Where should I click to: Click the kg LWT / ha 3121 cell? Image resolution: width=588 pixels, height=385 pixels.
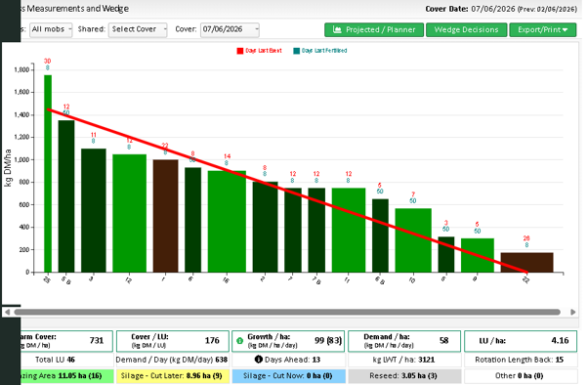404,360
